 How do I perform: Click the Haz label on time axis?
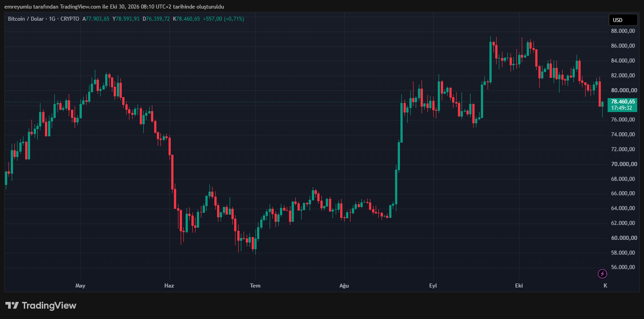pyautogui.click(x=169, y=286)
